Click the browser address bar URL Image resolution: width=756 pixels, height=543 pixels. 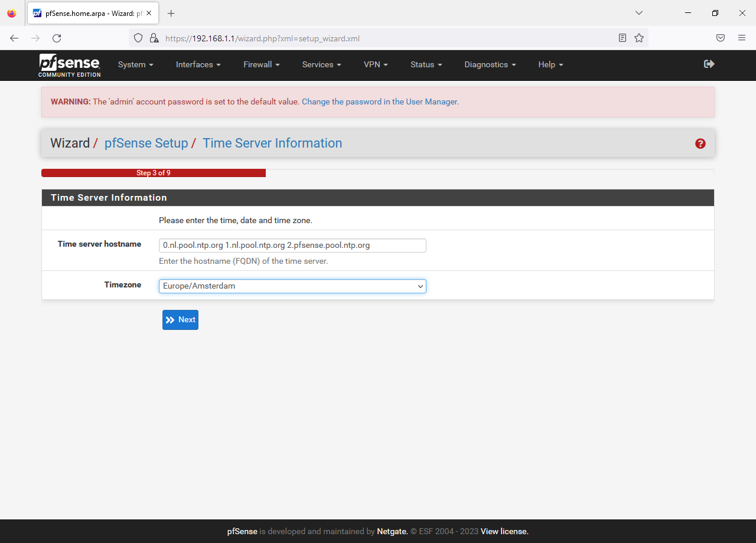pyautogui.click(x=262, y=38)
